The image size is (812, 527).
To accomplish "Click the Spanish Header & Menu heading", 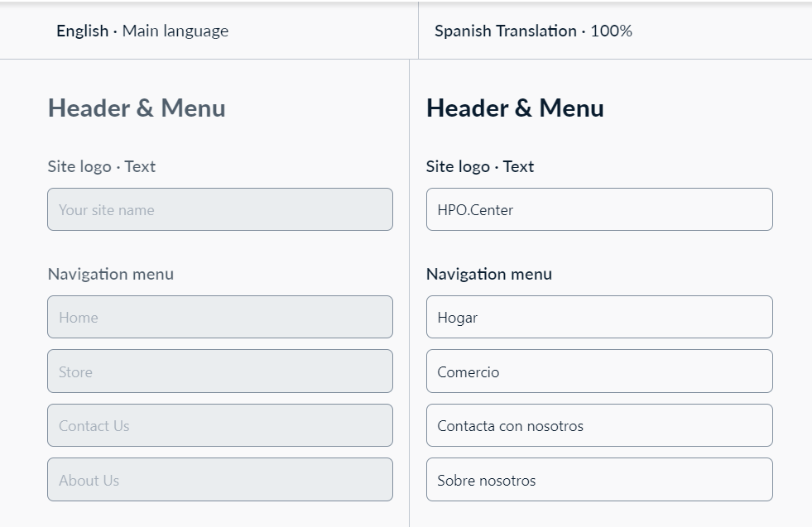I will [515, 108].
